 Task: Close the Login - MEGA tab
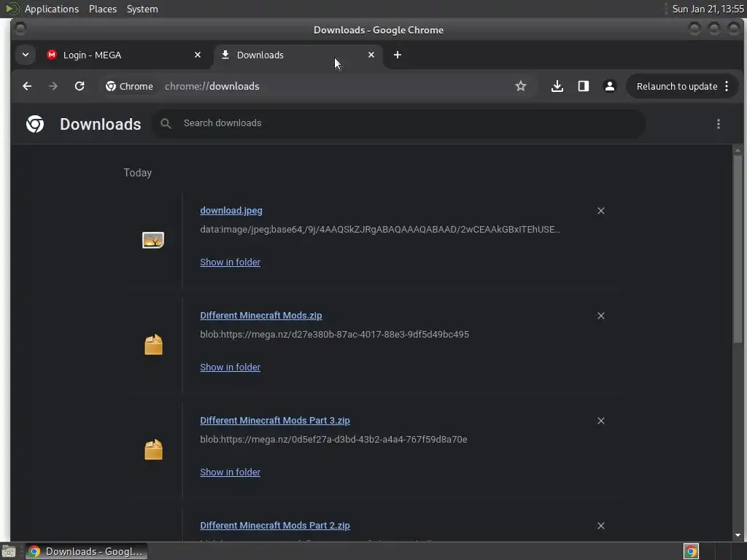pos(198,55)
